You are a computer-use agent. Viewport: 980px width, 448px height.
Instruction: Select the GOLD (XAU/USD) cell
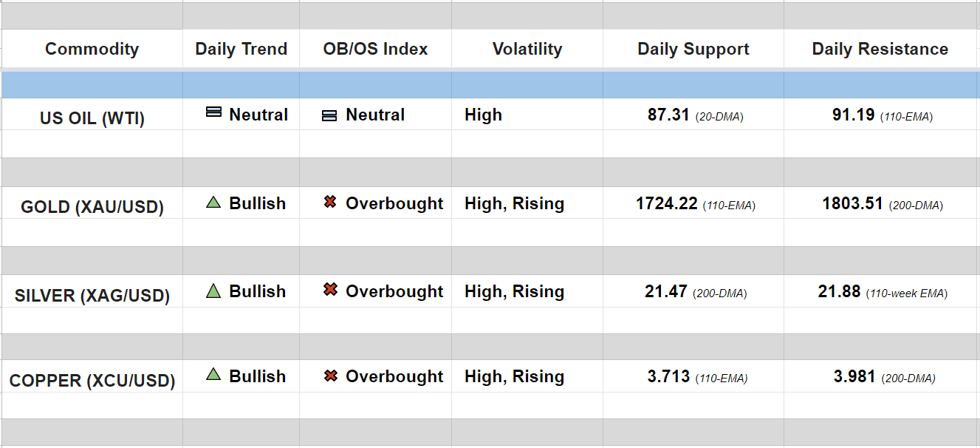point(92,207)
